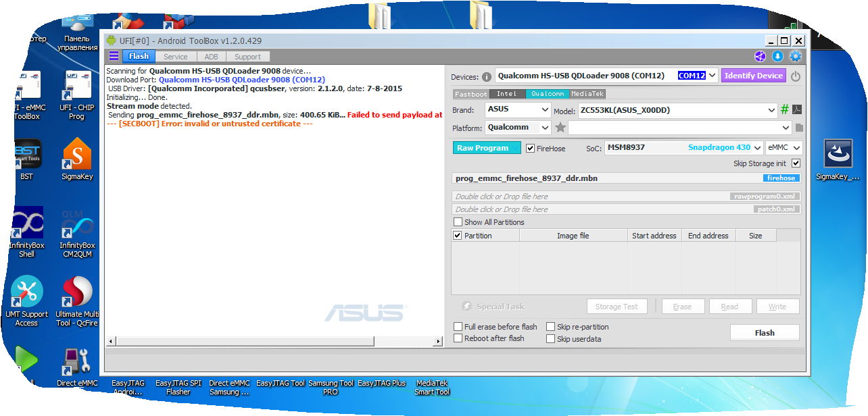
Task: Open the UMT Support Access desktop shortcut
Action: (27, 301)
